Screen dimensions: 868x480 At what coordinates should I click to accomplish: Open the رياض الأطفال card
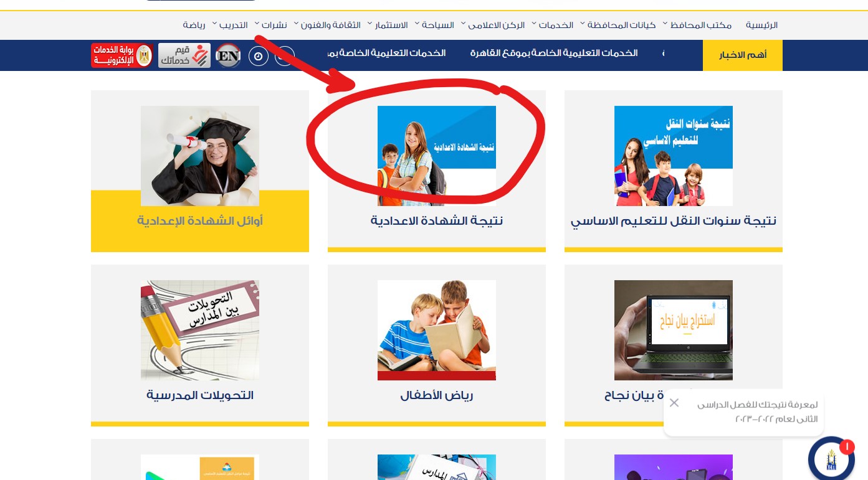(437, 346)
